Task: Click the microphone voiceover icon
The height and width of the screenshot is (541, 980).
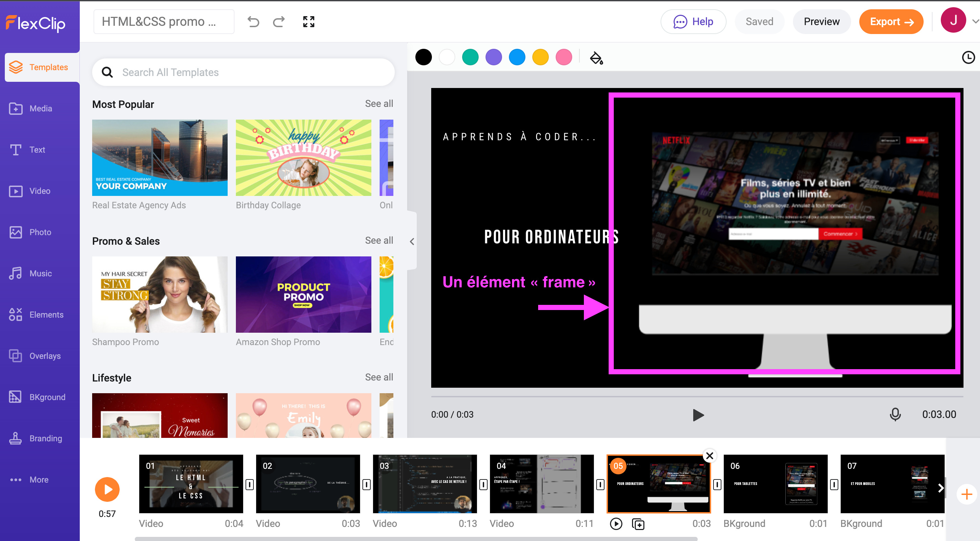Action: point(895,415)
